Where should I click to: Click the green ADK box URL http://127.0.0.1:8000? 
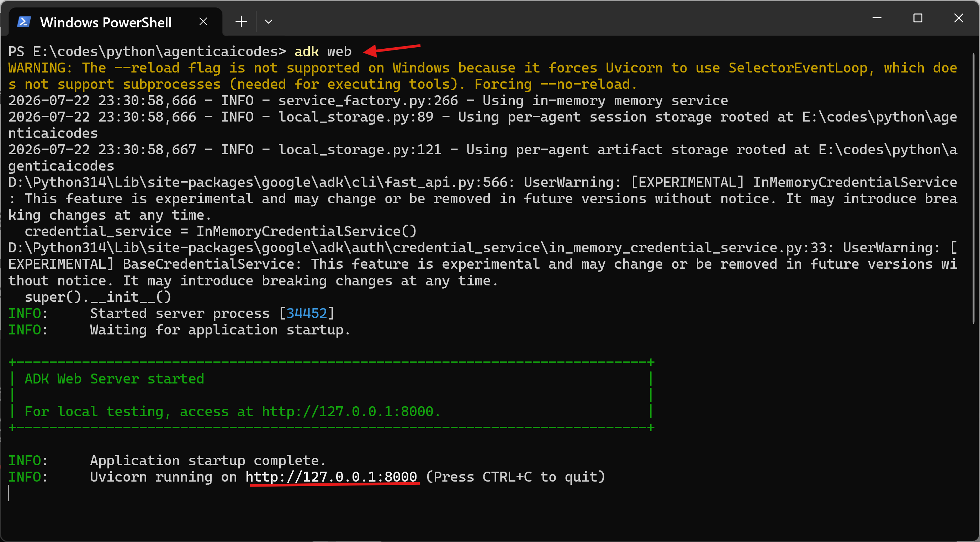pos(347,412)
